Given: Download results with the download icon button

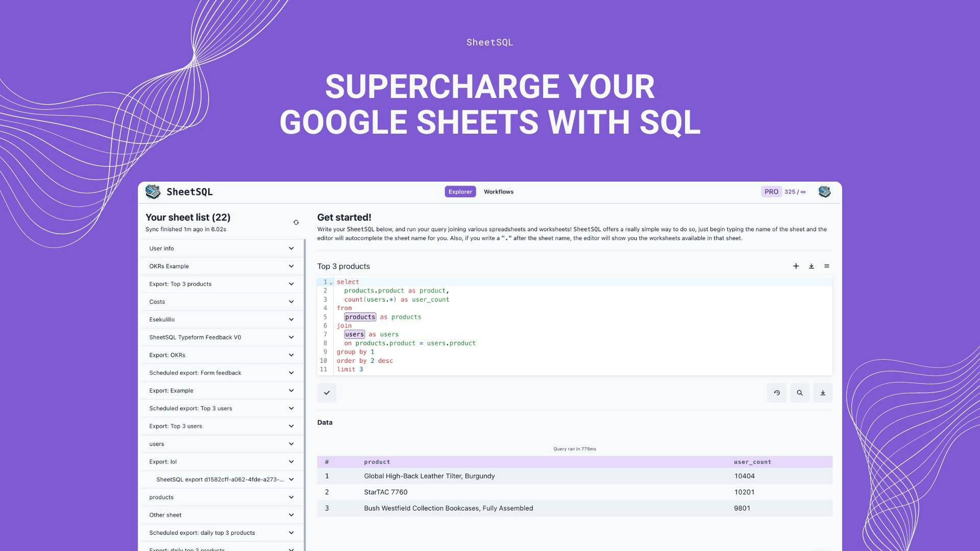Looking at the screenshot, I should [x=823, y=393].
